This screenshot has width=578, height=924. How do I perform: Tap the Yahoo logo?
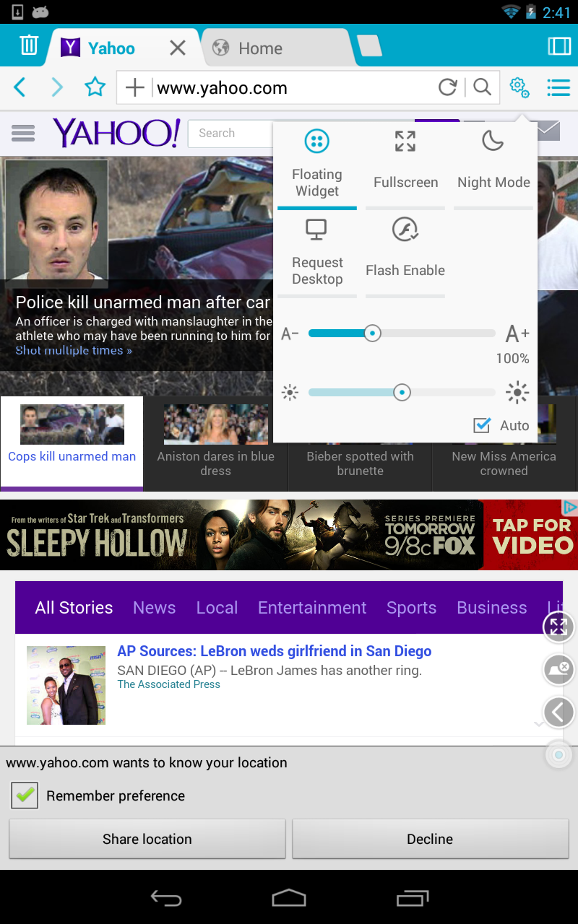[x=116, y=133]
